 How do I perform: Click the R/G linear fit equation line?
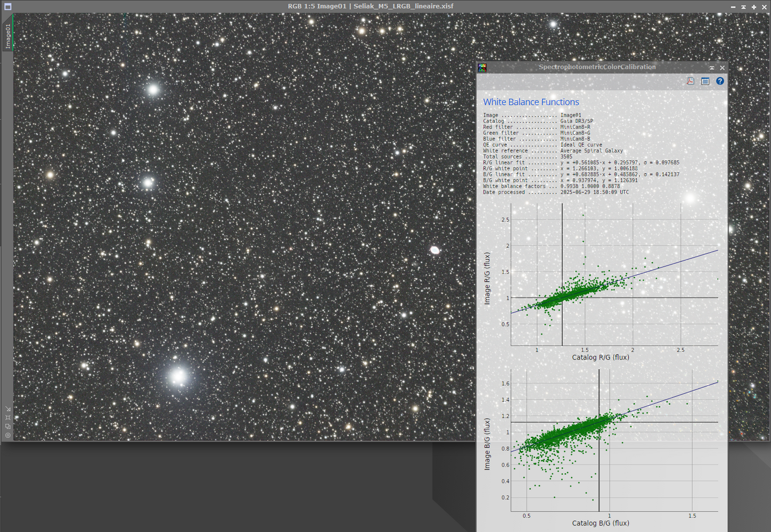(581, 162)
